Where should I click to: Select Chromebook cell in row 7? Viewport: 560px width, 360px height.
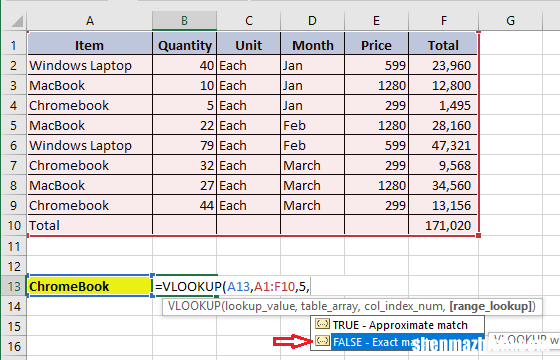[90, 165]
